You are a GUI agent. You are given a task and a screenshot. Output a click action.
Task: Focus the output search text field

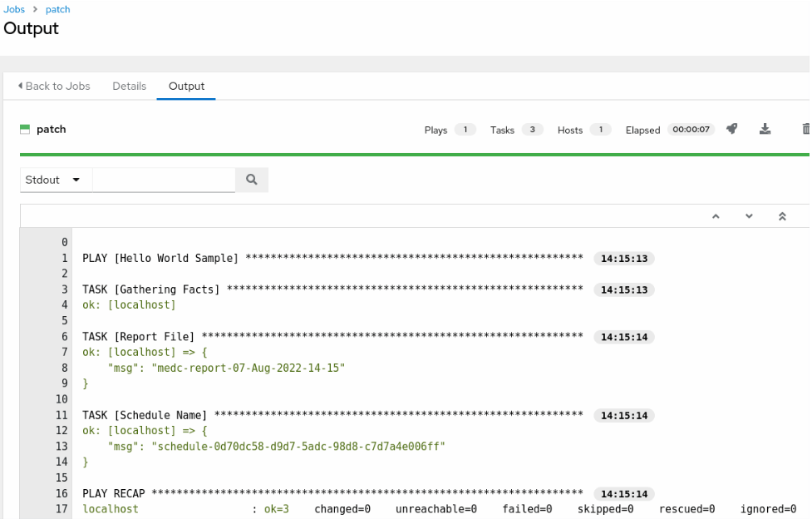coord(164,180)
